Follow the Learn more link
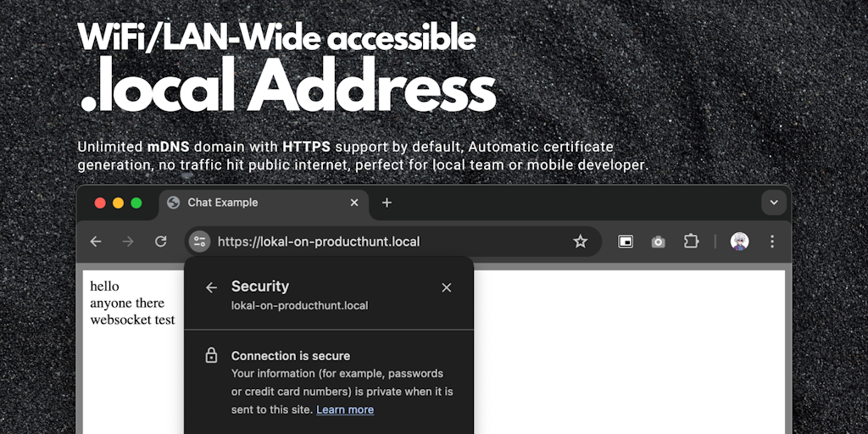The height and width of the screenshot is (434, 868). [x=345, y=409]
